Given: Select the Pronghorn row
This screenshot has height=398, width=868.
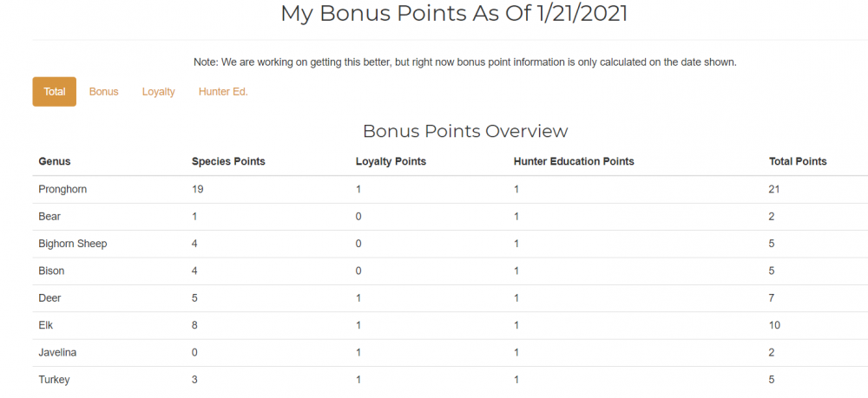Looking at the screenshot, I should pyautogui.click(x=63, y=189).
